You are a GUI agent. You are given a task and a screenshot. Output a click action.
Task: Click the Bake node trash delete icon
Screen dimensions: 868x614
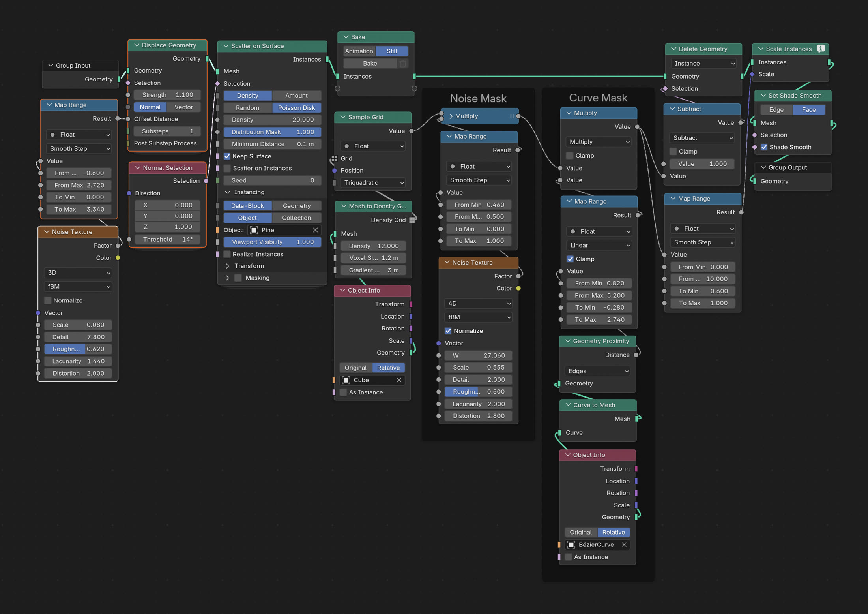(402, 64)
